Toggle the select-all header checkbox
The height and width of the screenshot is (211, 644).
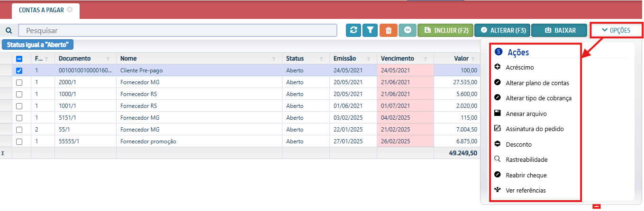pos(19,59)
